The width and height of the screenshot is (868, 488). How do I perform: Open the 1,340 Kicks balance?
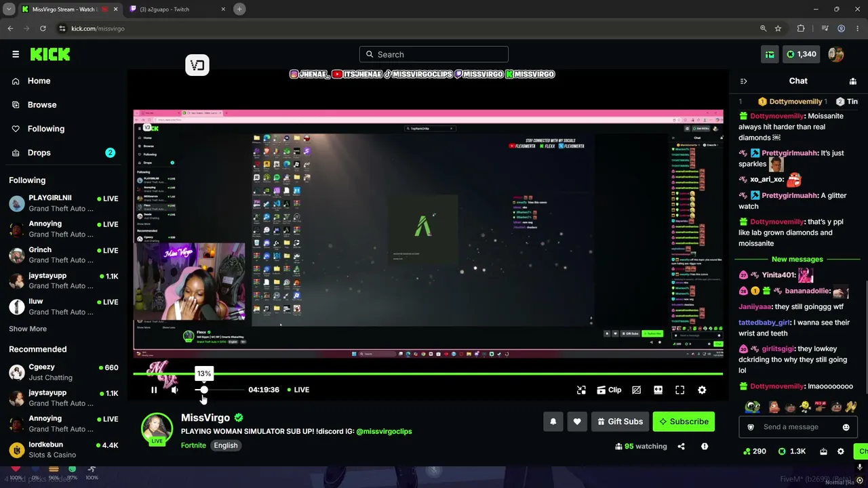(801, 54)
